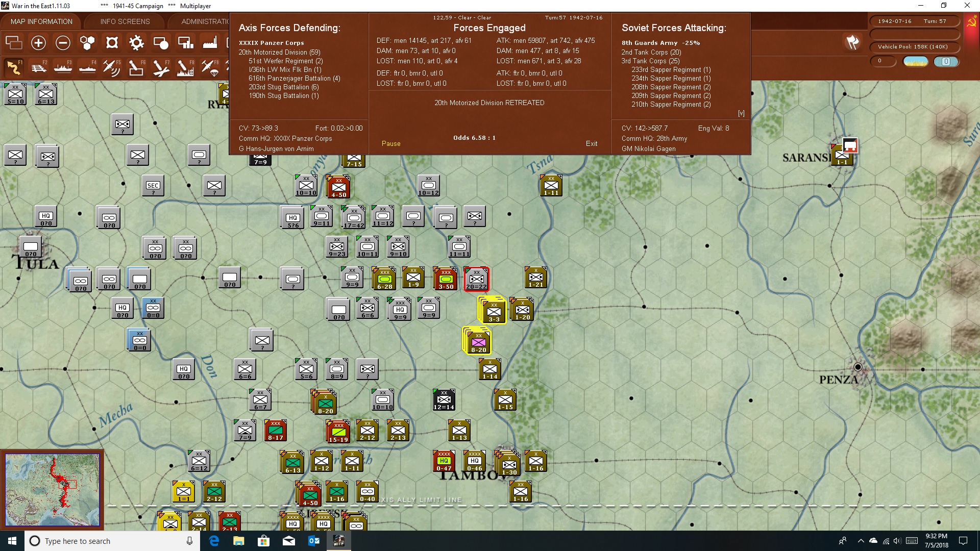
Task: Open Outlook from the taskbar
Action: click(x=314, y=541)
